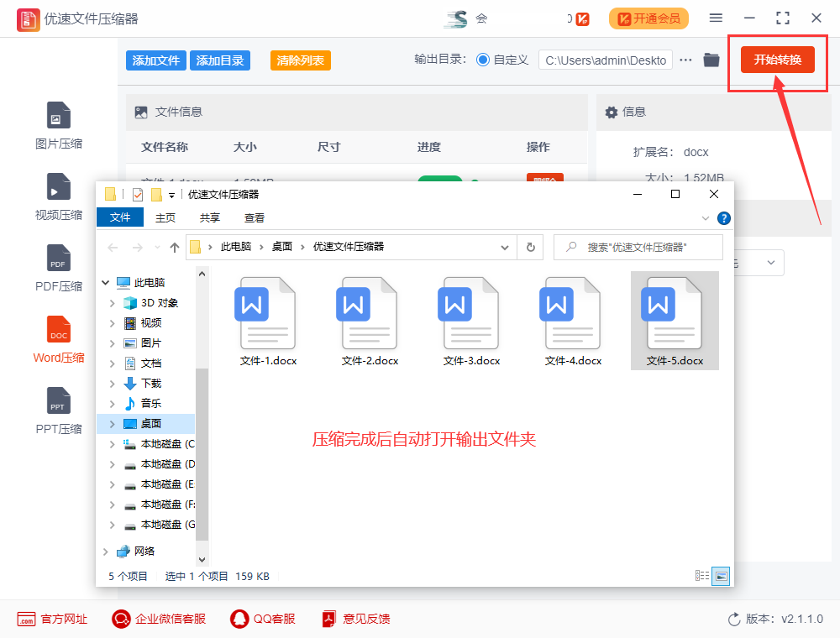Click the Explorer up-one-level arrow
Viewport: 840px width, 638px height.
pos(175,248)
